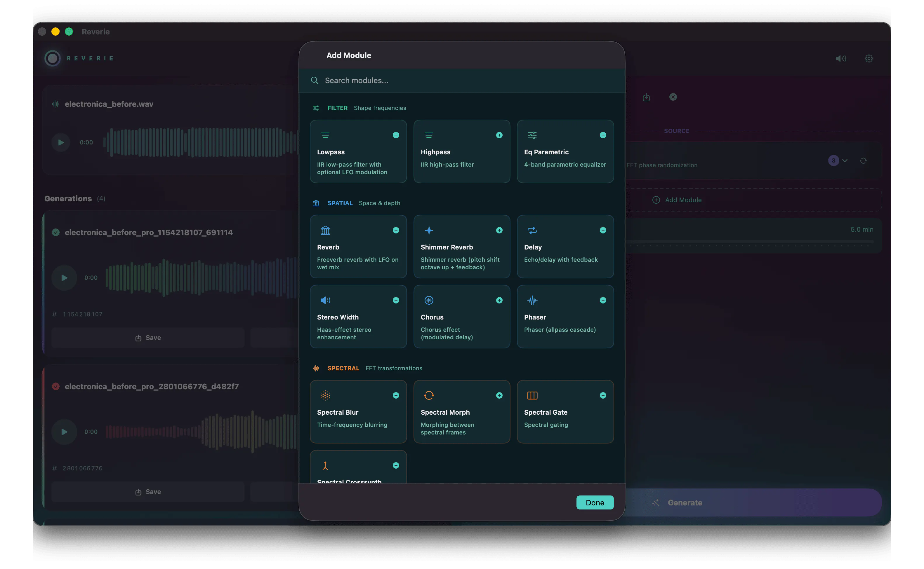Select the Lowpass module card title
The width and height of the screenshot is (924, 569).
(x=331, y=152)
